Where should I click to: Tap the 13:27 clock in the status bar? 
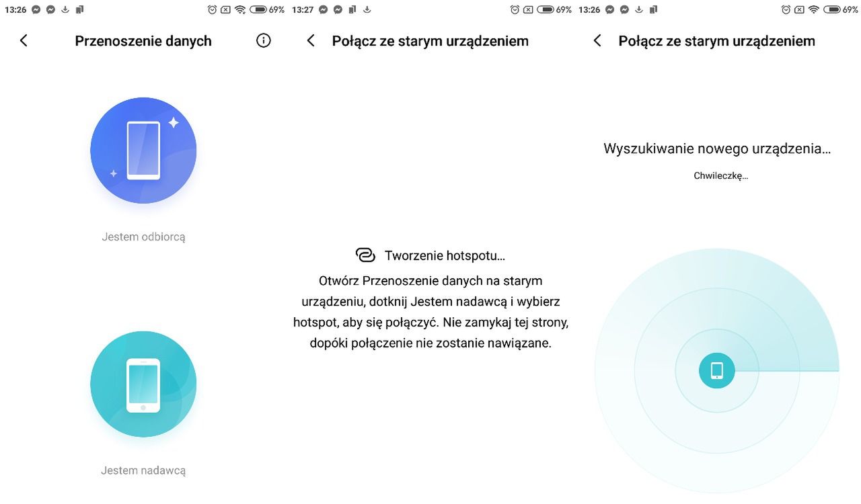point(303,10)
